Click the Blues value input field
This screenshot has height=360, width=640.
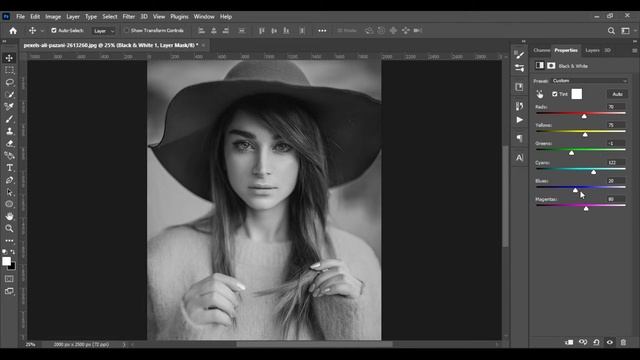pos(616,181)
